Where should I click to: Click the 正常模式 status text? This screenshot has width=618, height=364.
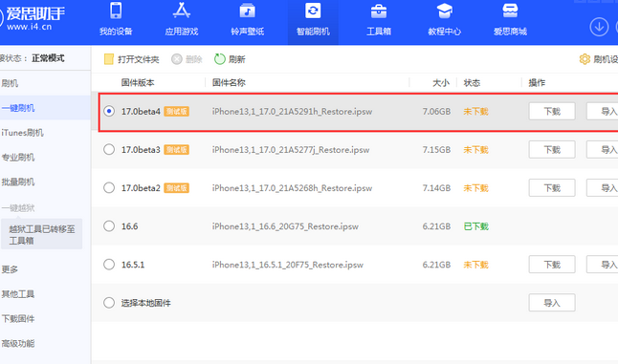coord(48,58)
